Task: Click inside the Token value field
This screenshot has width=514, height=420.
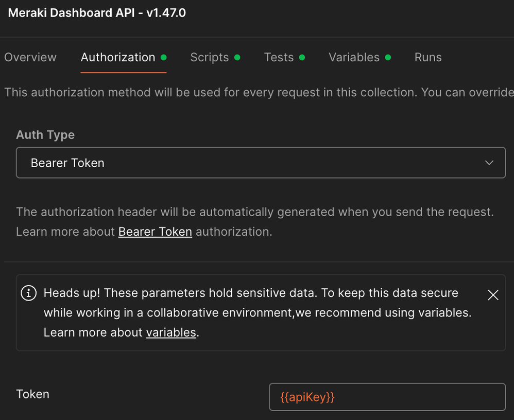Action: coord(387,397)
